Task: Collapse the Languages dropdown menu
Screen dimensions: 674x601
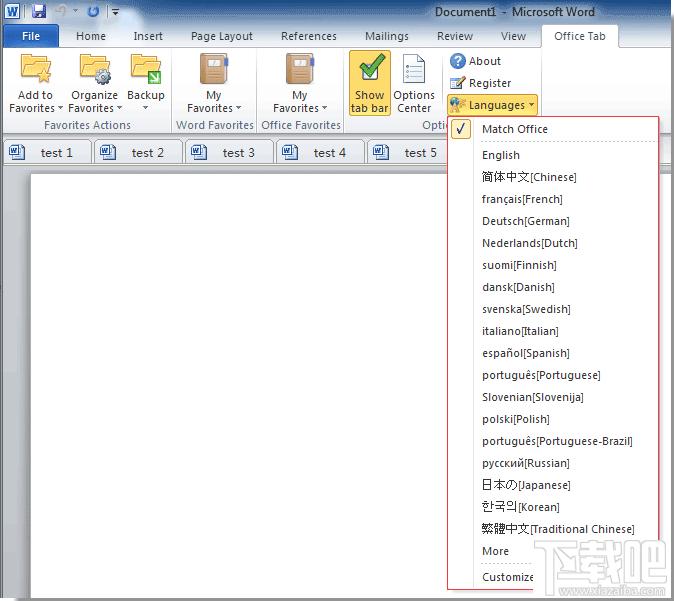Action: [x=492, y=105]
